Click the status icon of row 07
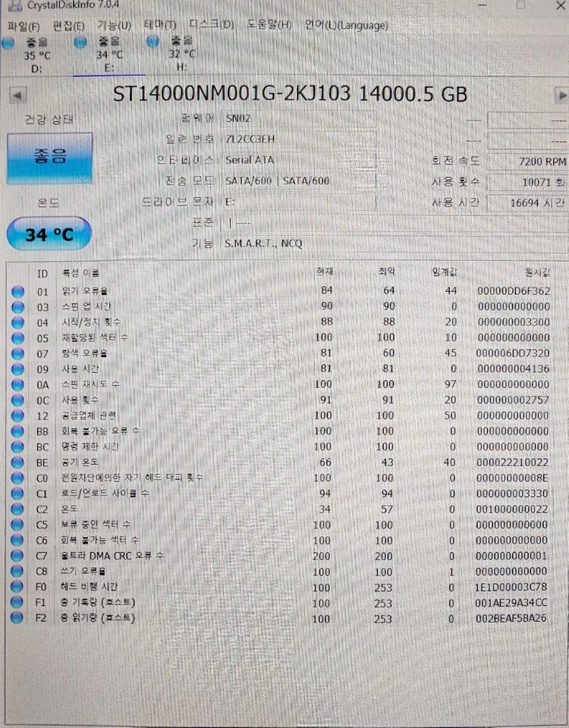The width and height of the screenshot is (569, 728). 17,354
